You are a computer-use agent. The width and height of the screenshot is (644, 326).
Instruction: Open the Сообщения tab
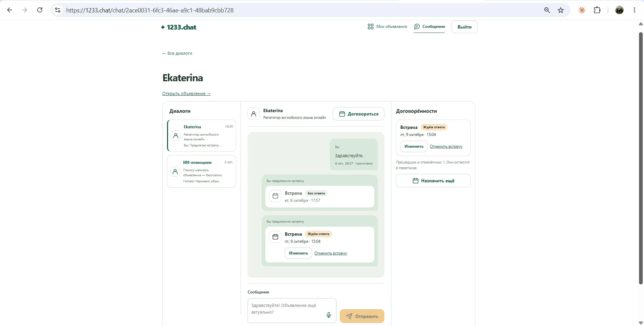pyautogui.click(x=429, y=27)
